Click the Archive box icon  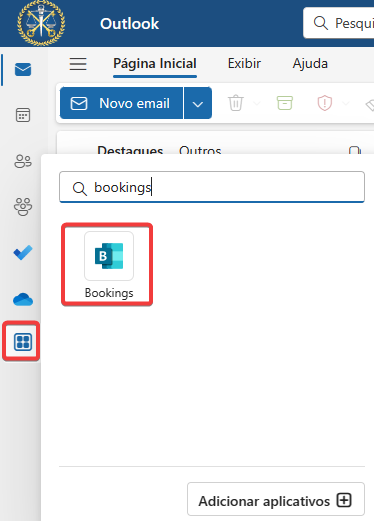(x=285, y=103)
